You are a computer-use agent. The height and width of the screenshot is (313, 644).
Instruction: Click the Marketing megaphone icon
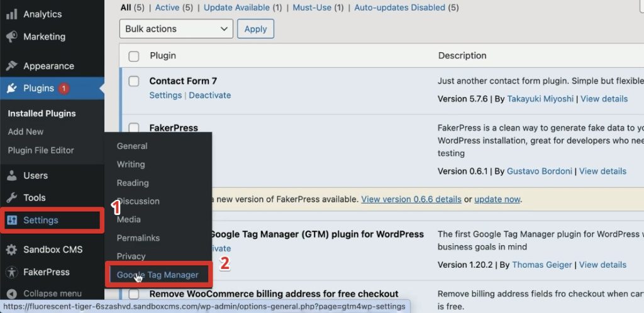click(x=11, y=37)
